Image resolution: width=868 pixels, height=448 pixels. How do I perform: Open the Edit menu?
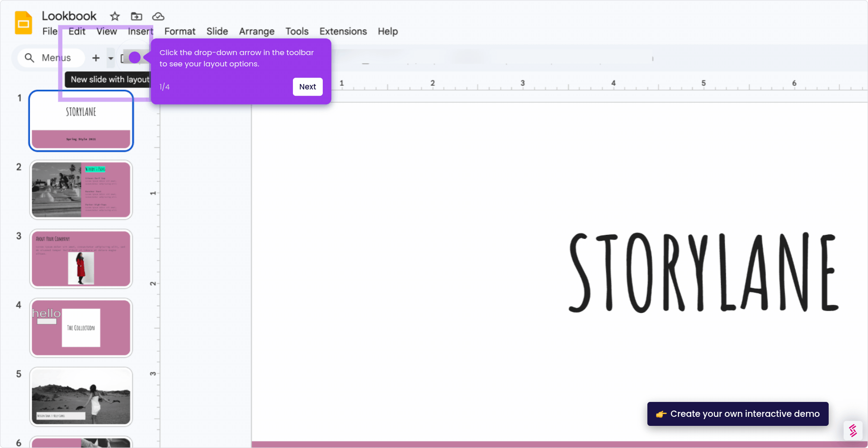(x=77, y=32)
